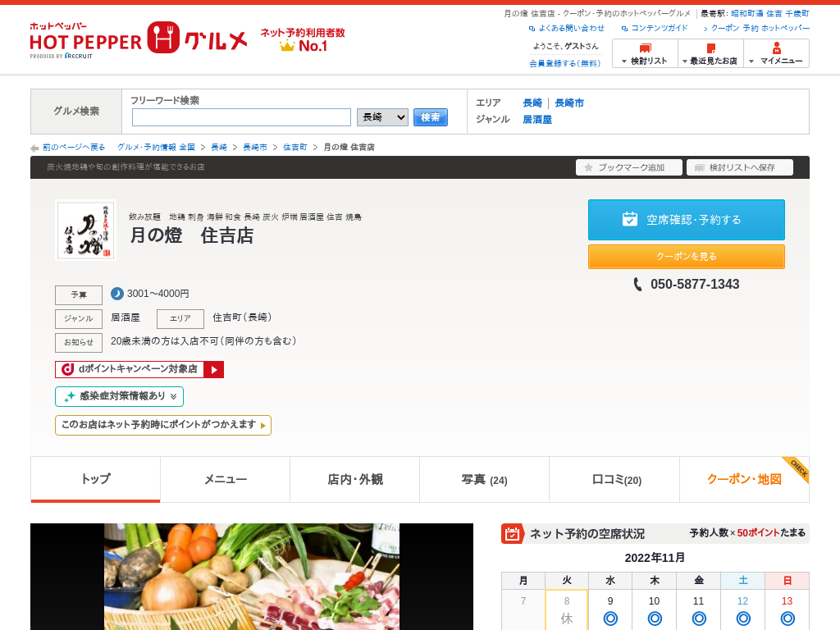This screenshot has width=840, height=630.
Task: Focus the フリーワード検索 text field
Action: (x=242, y=117)
